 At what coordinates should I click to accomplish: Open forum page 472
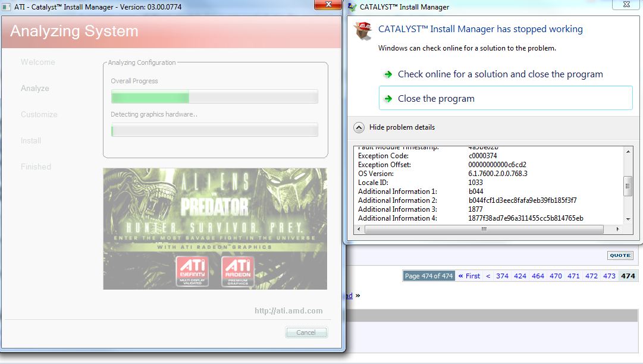(591, 276)
